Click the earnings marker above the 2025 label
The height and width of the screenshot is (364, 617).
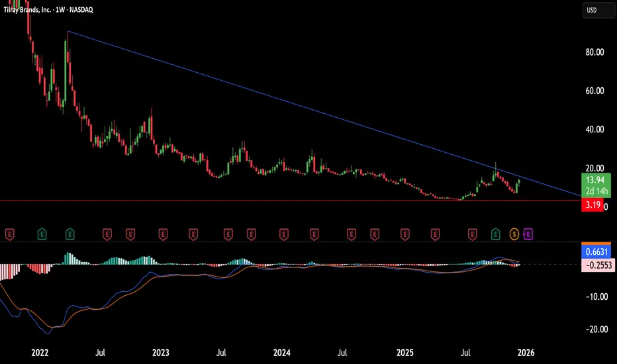404,234
